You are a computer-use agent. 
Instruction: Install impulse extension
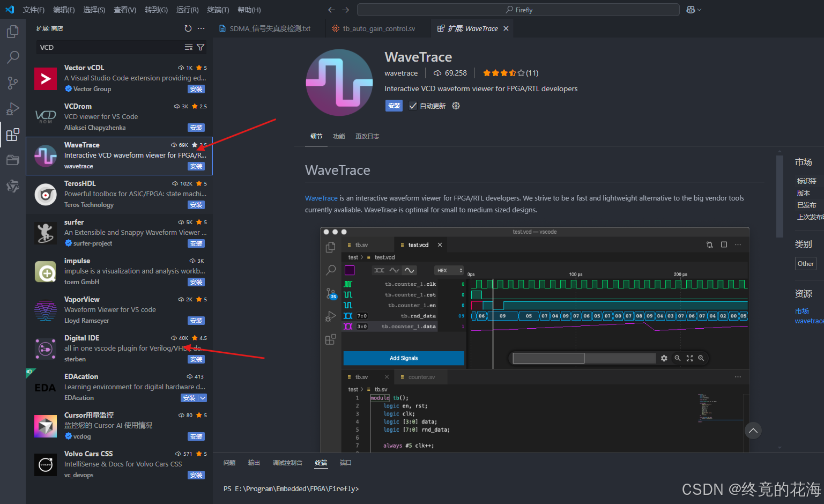pos(196,283)
